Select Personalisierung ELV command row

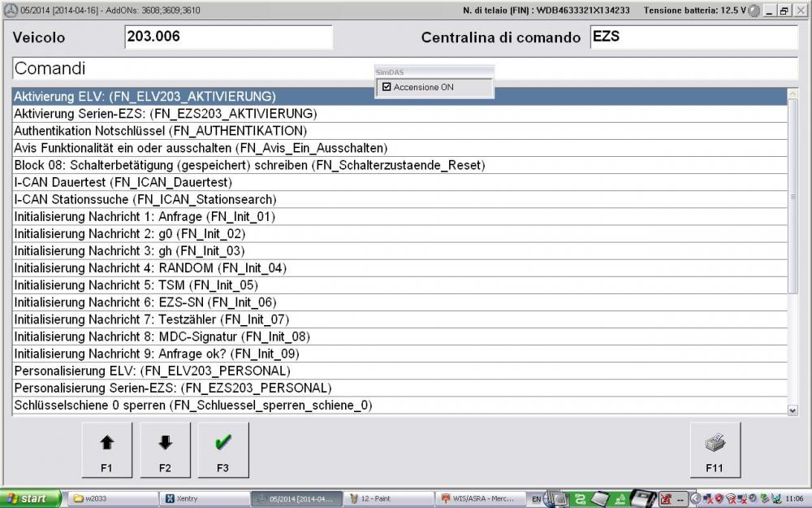point(152,371)
